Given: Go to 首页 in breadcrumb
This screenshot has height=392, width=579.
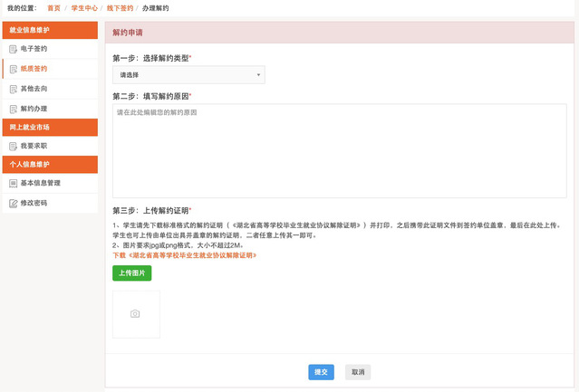Looking at the screenshot, I should (x=55, y=7).
